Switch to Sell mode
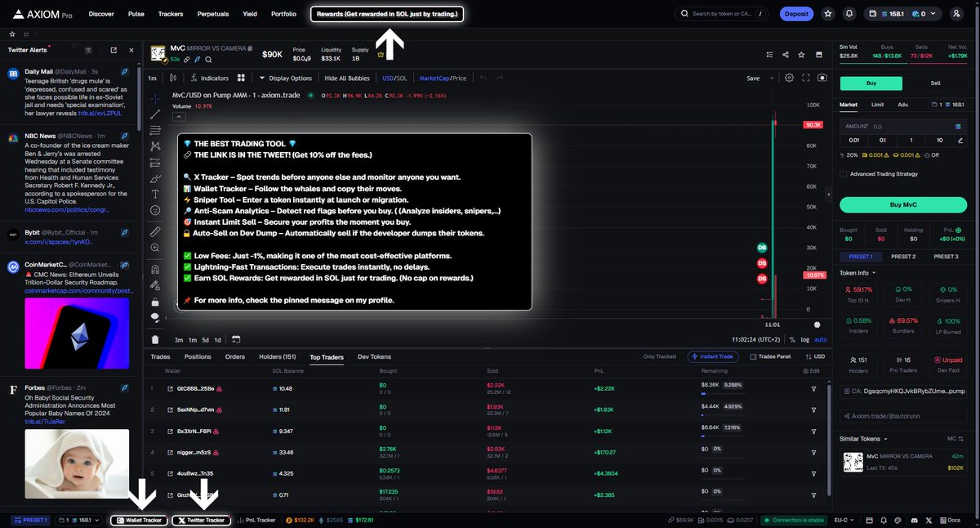 click(x=935, y=83)
